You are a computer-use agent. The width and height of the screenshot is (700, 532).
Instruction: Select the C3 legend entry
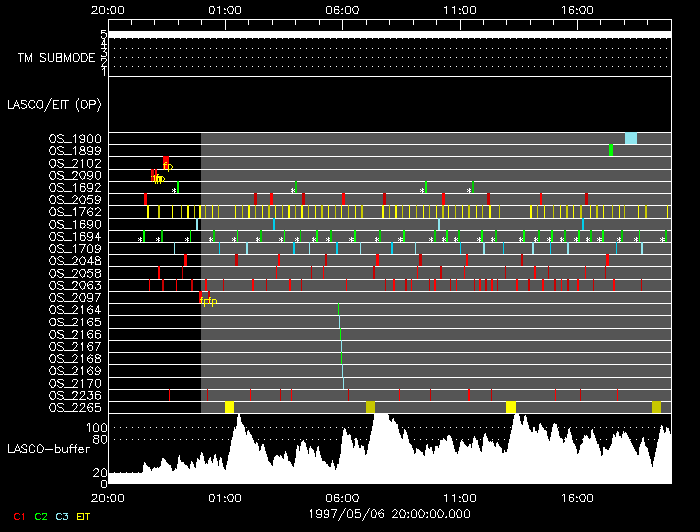coord(63,516)
